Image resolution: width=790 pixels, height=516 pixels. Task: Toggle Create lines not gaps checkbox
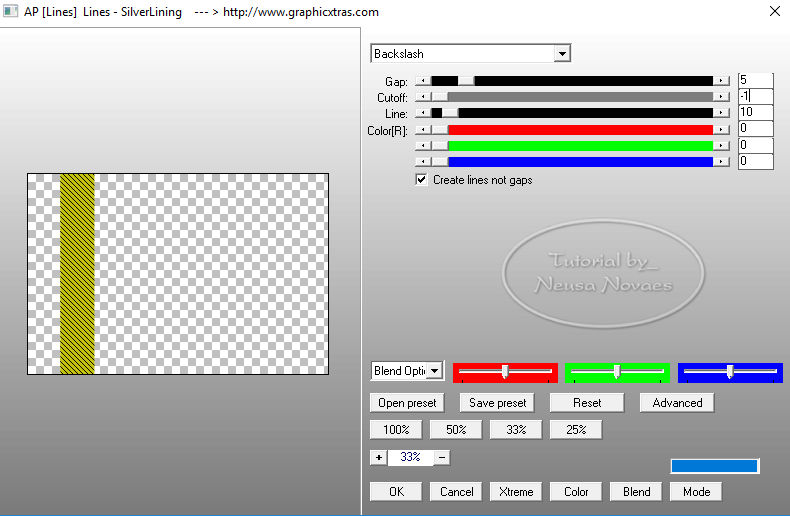tap(421, 179)
